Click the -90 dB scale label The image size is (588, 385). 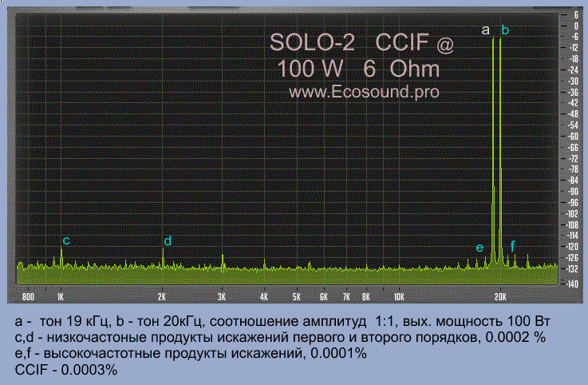click(x=574, y=192)
